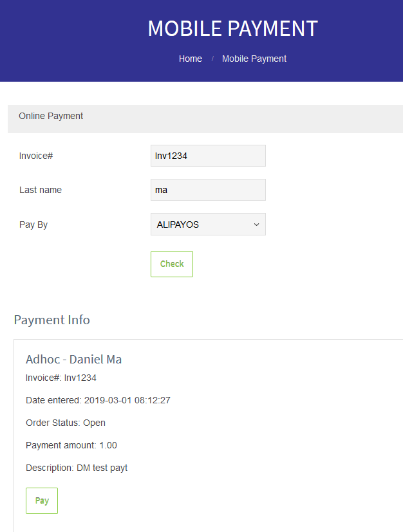
Task: Click the Pay By field label
Action: [33, 225]
